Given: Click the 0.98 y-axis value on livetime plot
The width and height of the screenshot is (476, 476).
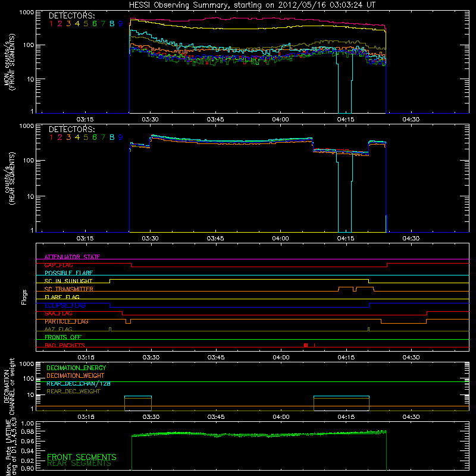Looking at the screenshot, I should pos(27,431).
